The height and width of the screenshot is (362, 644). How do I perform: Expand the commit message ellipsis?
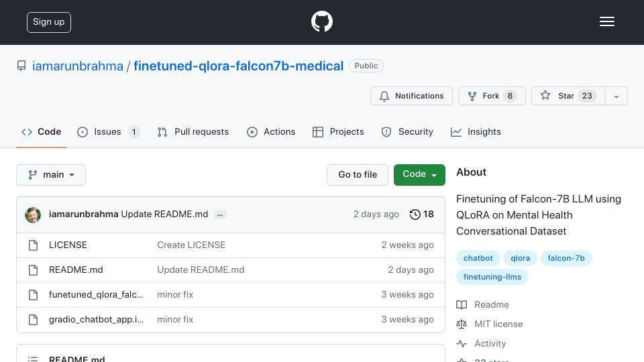pos(220,215)
